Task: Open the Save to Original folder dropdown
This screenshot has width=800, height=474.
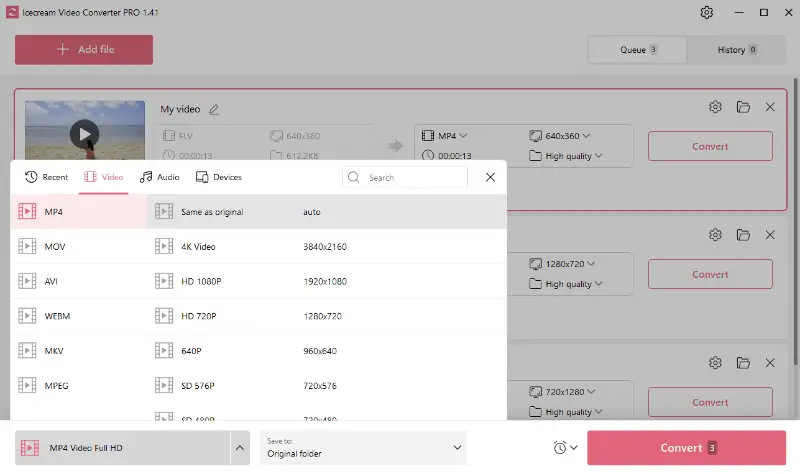Action: (x=363, y=447)
